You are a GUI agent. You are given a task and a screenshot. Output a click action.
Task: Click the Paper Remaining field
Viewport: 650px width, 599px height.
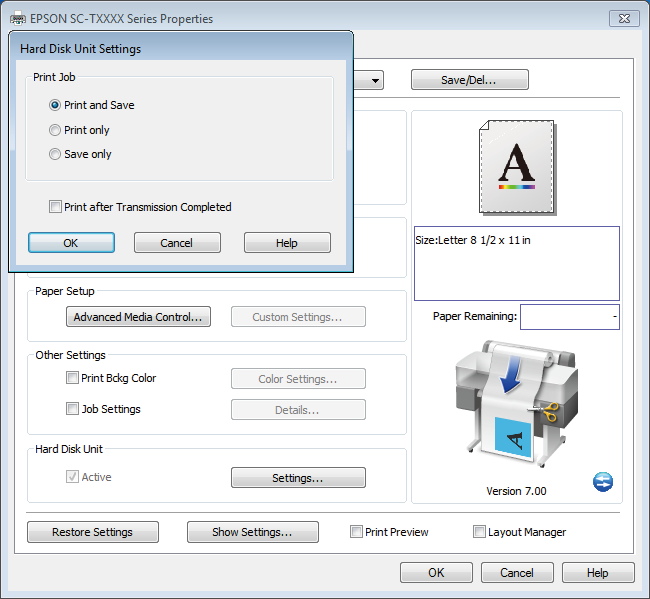(x=570, y=317)
